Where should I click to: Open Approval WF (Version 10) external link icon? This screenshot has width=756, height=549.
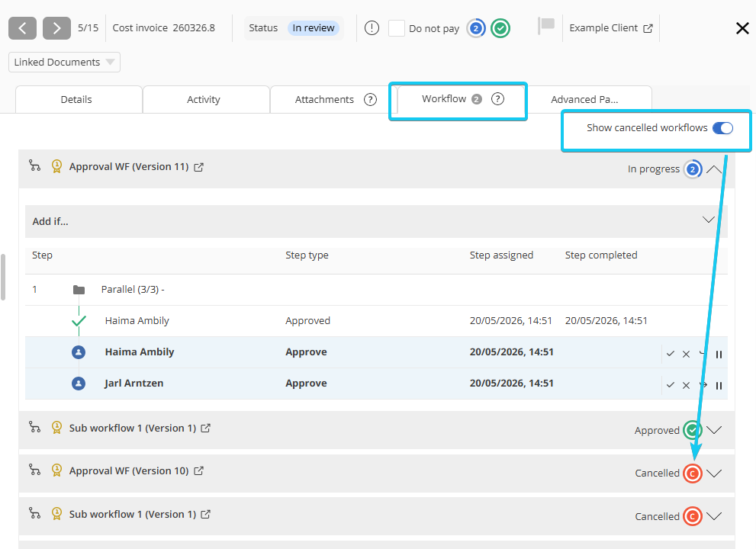click(198, 471)
